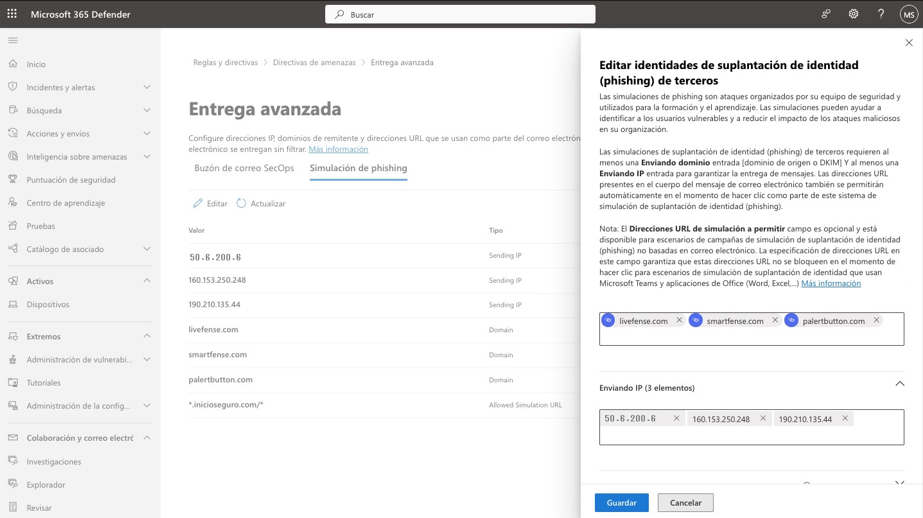Open Directivas de amenazas breadcrumb
923x518 pixels.
[x=314, y=62]
